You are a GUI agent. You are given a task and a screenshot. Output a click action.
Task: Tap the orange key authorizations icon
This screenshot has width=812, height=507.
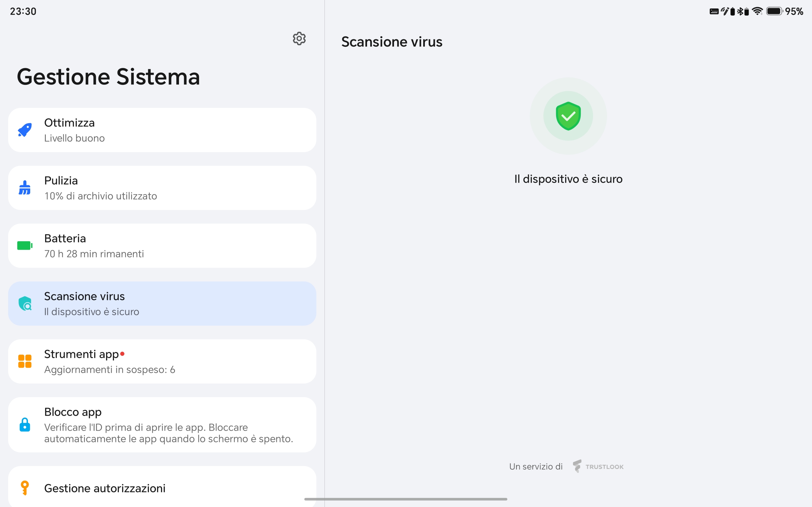click(x=25, y=488)
